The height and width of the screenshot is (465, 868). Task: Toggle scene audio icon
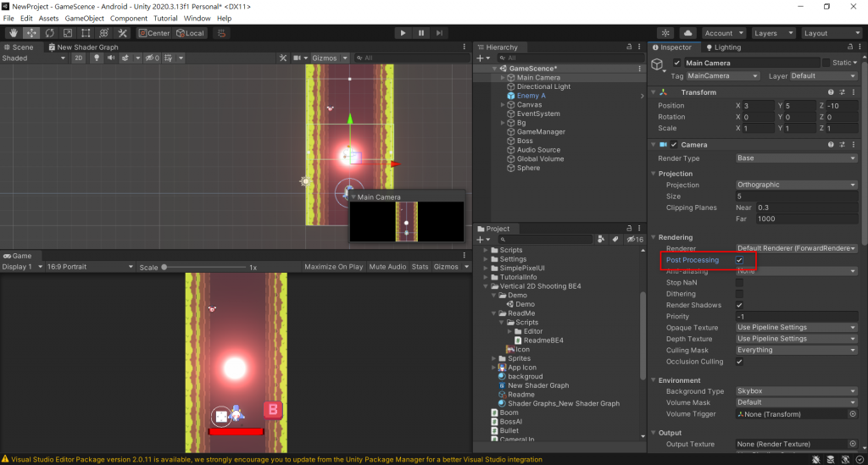click(111, 58)
